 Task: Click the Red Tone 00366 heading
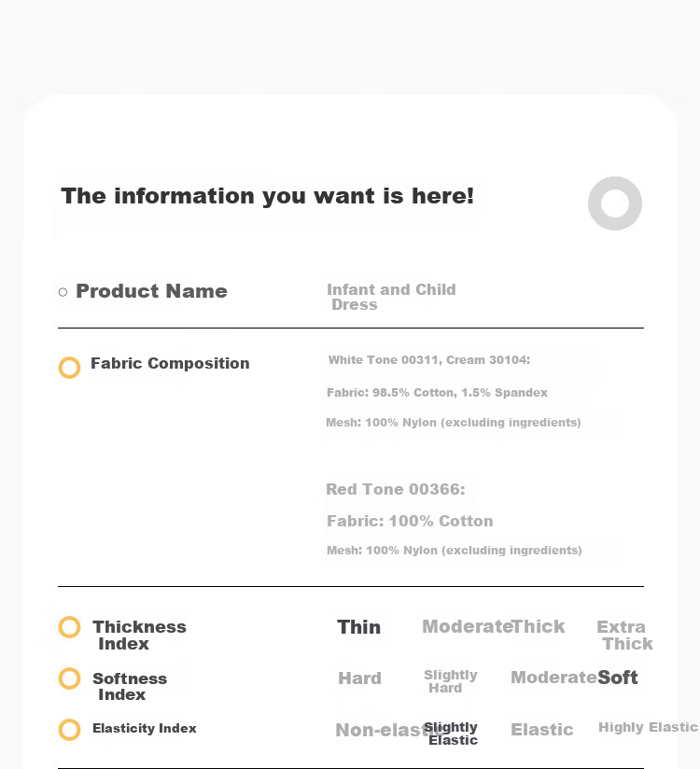(x=396, y=489)
